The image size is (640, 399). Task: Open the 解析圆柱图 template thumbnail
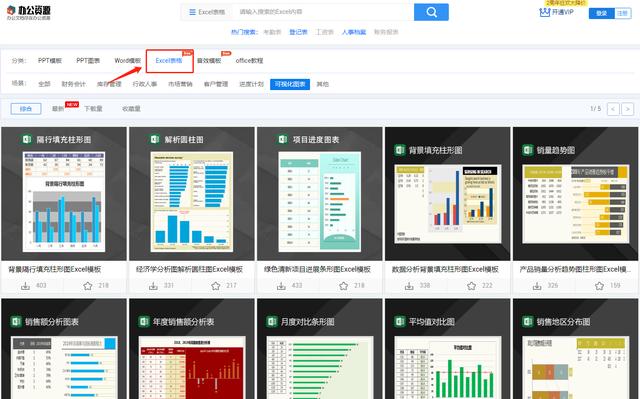(192, 194)
